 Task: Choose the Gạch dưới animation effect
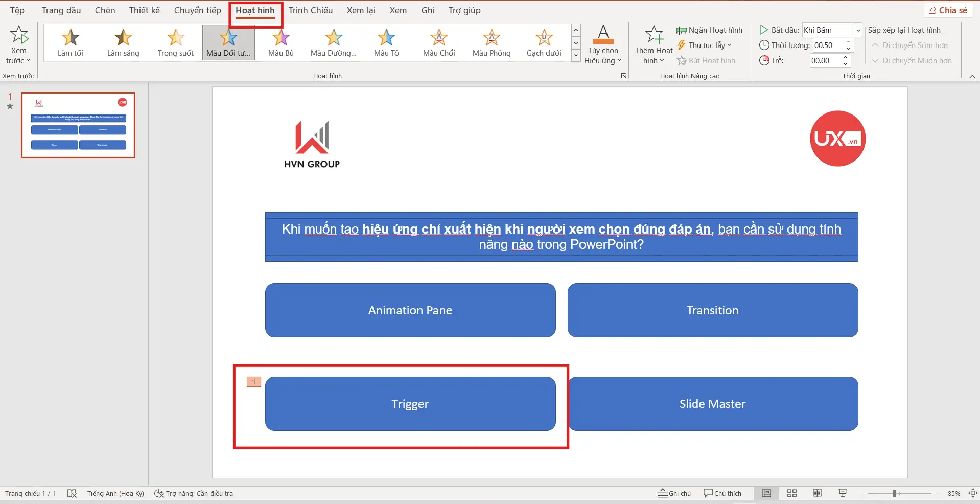pos(544,42)
